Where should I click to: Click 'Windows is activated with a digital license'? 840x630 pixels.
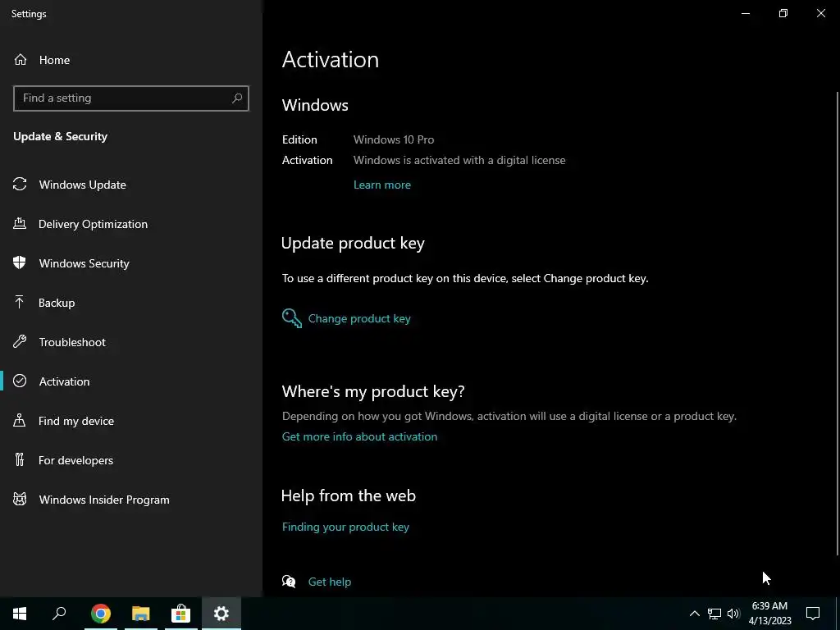tap(459, 160)
